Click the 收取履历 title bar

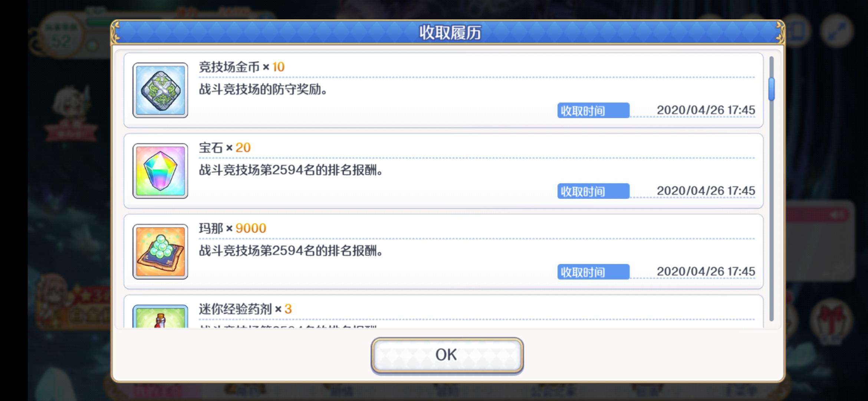point(448,32)
